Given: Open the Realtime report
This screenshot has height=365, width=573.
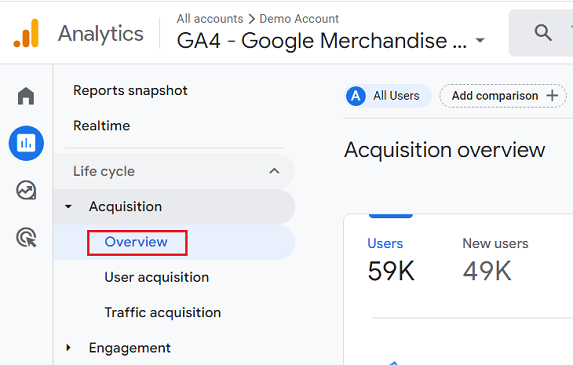Looking at the screenshot, I should pyautogui.click(x=102, y=126).
